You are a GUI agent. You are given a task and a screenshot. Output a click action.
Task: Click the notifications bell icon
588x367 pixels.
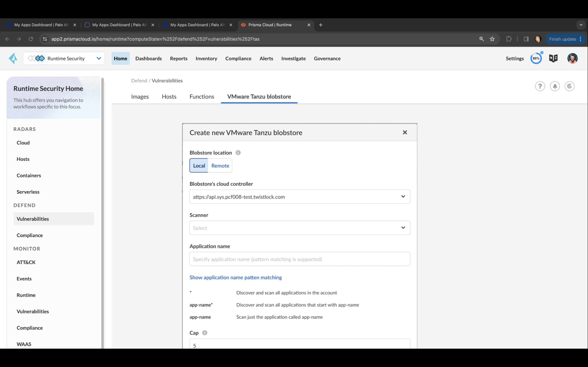(555, 86)
